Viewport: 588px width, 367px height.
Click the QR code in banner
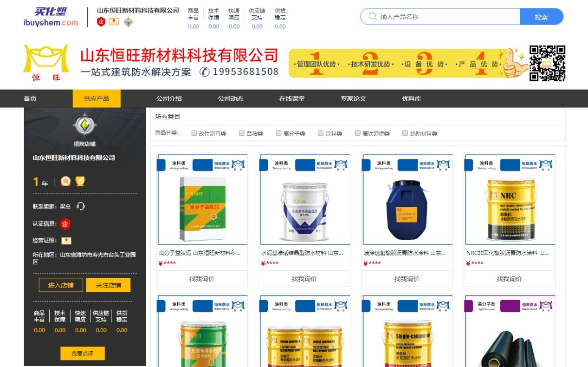coord(547,63)
